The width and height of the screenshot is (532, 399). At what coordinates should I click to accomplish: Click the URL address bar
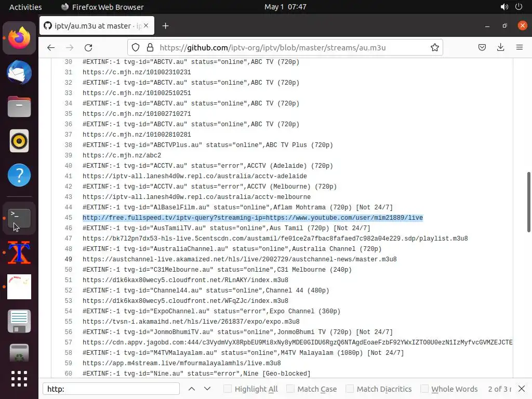coord(285,47)
